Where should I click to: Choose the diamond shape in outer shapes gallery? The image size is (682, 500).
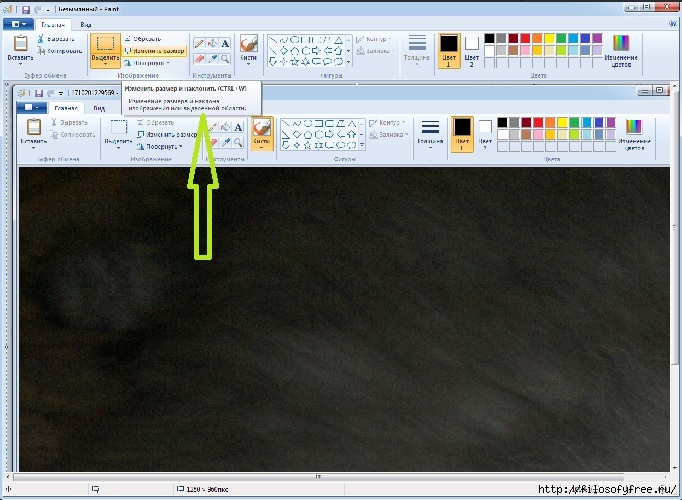point(284,50)
